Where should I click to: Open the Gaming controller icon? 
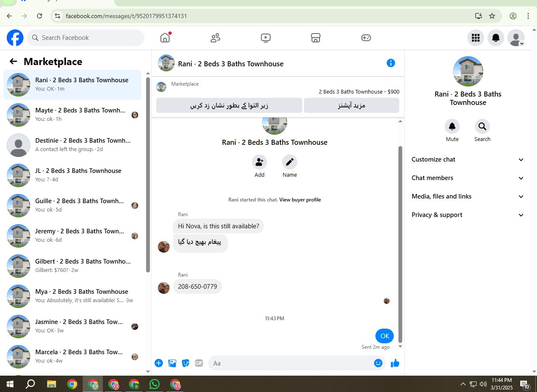(366, 38)
